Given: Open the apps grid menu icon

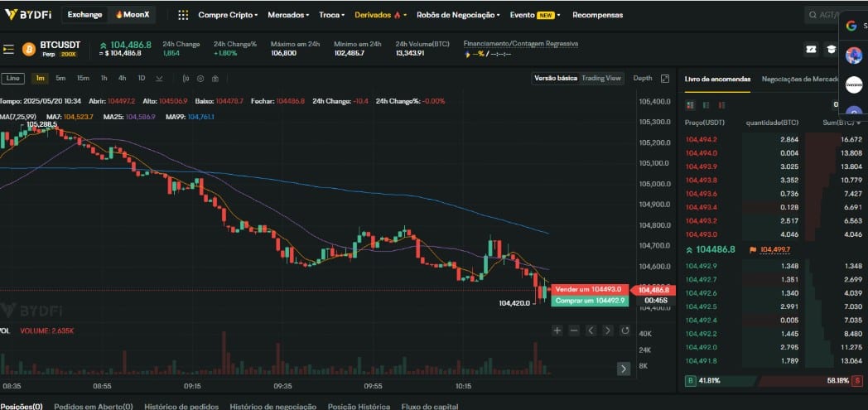Looking at the screenshot, I should click(x=183, y=15).
